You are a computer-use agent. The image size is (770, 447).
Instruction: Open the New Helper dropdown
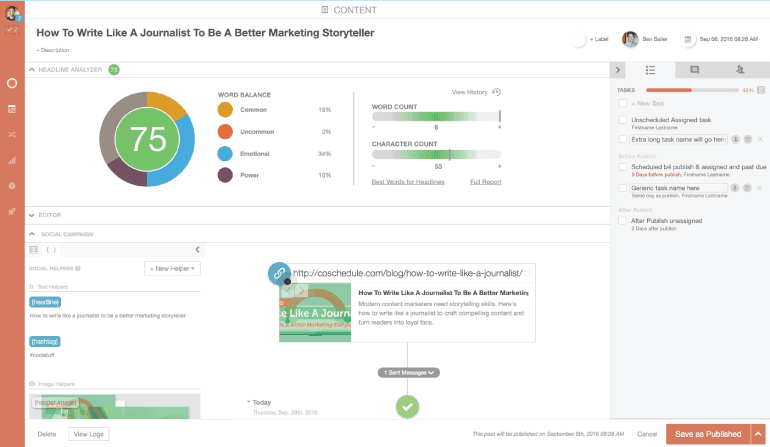[173, 268]
